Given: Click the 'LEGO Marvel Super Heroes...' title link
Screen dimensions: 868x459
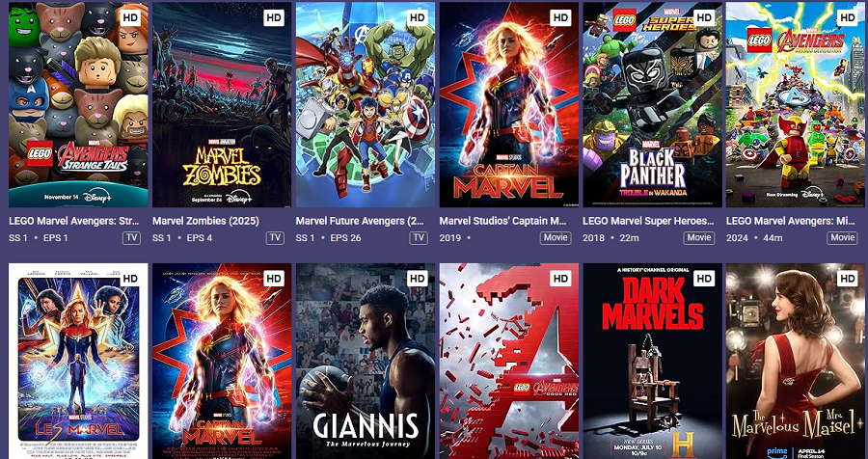Looking at the screenshot, I should click(648, 221).
